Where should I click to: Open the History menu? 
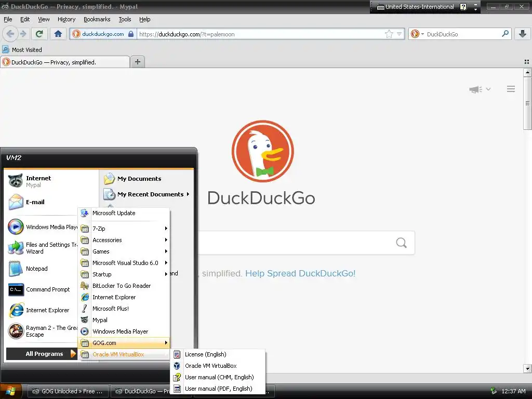pos(66,19)
